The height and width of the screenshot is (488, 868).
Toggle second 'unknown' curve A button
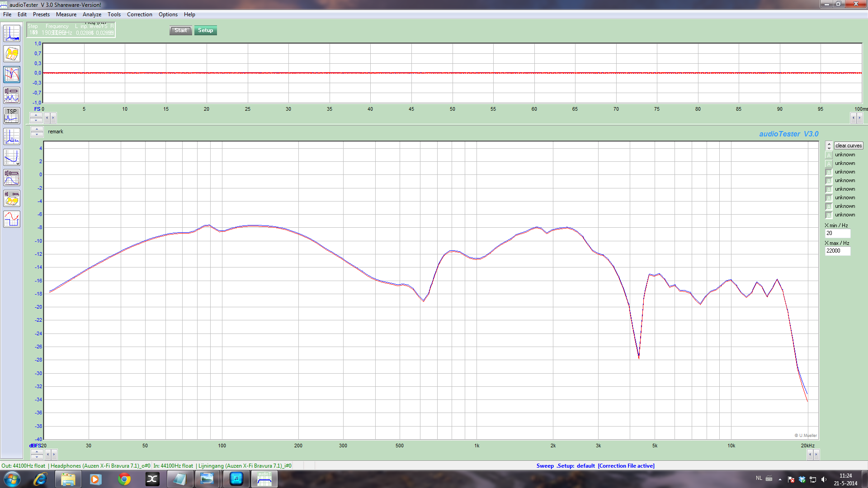829,164
